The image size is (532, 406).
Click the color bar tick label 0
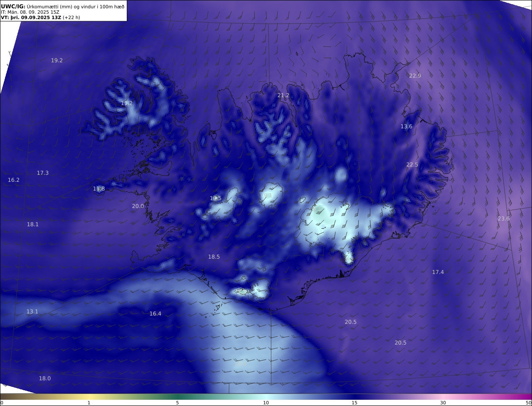click(x=2, y=403)
